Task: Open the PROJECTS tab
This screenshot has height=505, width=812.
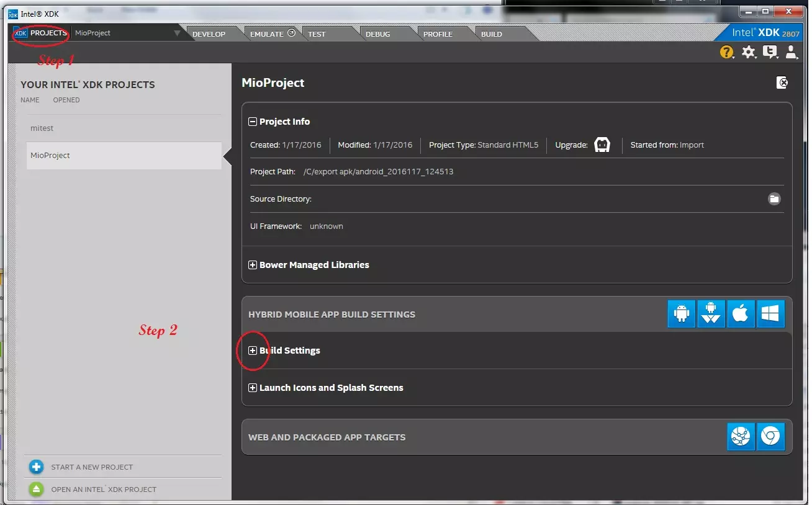Action: [x=41, y=34]
